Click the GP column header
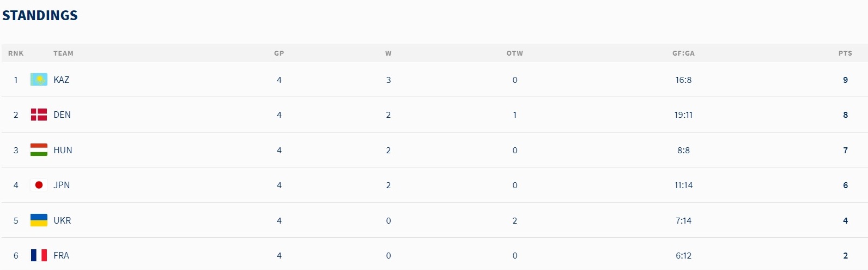The width and height of the screenshot is (868, 270). 279,53
